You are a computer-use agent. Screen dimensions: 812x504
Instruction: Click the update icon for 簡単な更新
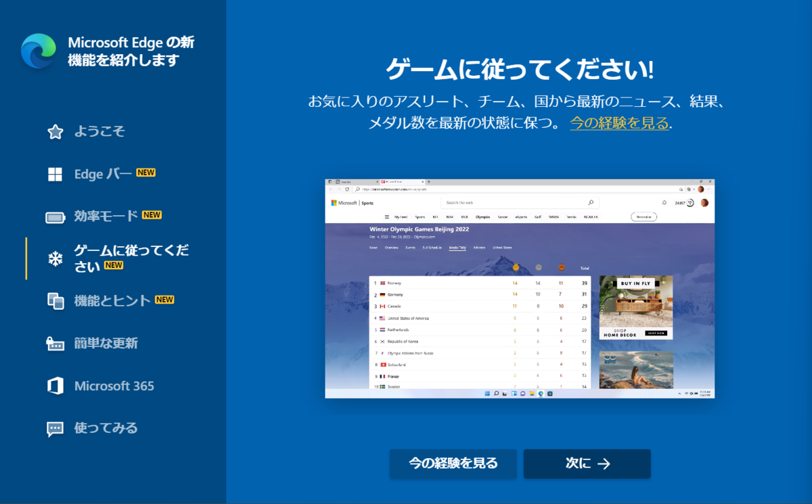click(x=55, y=344)
